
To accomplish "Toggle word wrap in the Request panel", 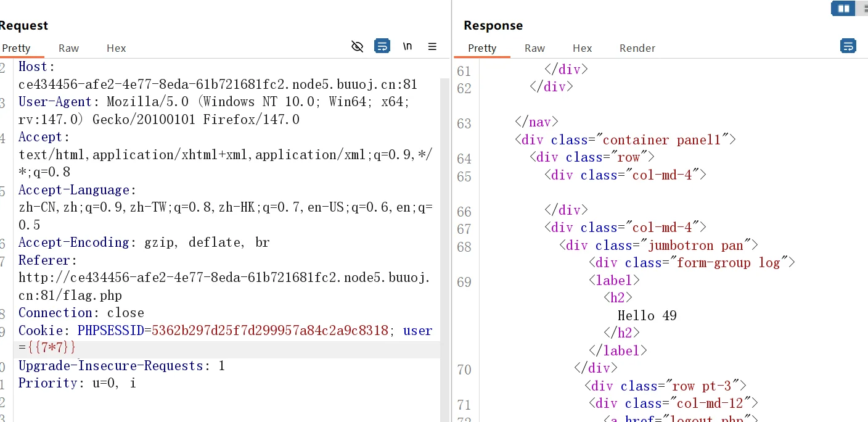I will coord(382,46).
